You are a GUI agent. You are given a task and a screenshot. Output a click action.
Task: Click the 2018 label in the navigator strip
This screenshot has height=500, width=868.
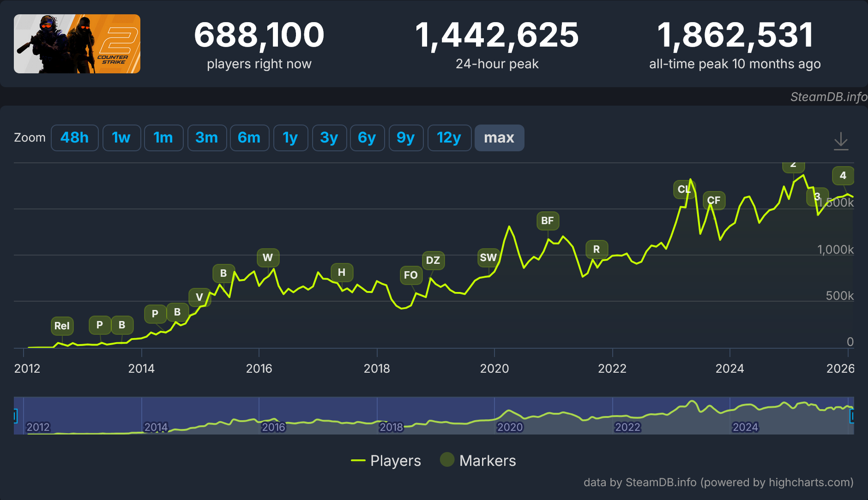pos(391,427)
